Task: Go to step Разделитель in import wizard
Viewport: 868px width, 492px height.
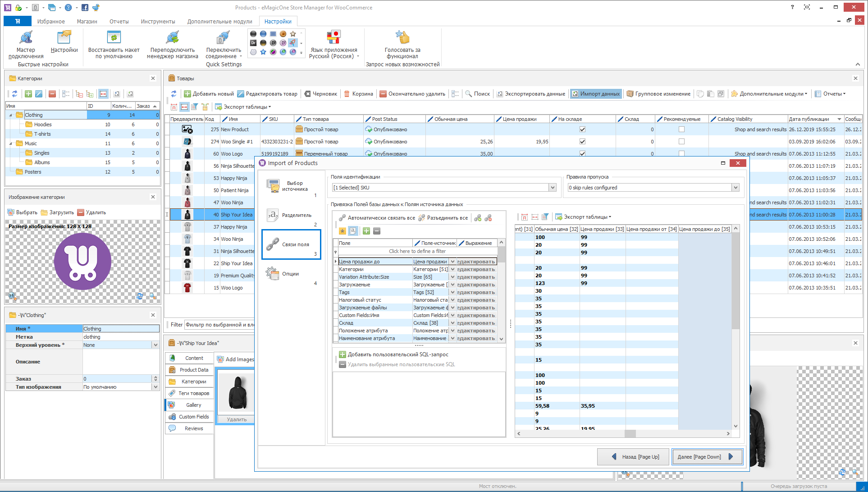Action: pyautogui.click(x=291, y=215)
